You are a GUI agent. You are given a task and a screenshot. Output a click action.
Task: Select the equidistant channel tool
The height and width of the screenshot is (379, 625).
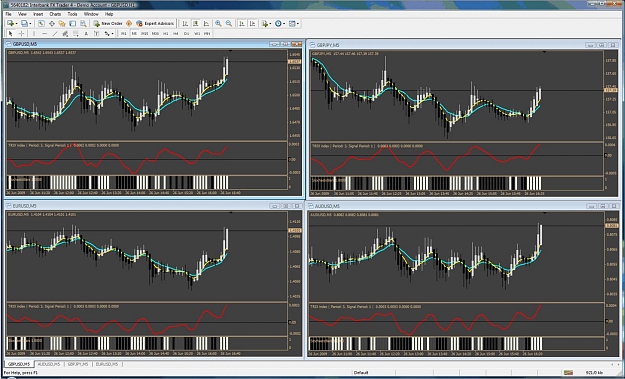click(x=65, y=33)
